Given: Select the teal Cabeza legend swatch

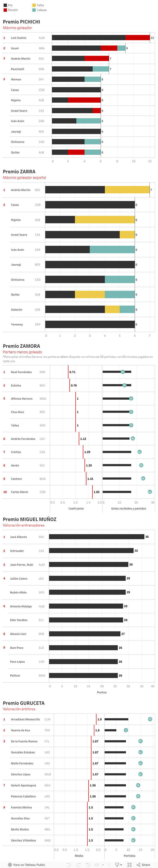Looking at the screenshot, I should [x=34, y=10].
